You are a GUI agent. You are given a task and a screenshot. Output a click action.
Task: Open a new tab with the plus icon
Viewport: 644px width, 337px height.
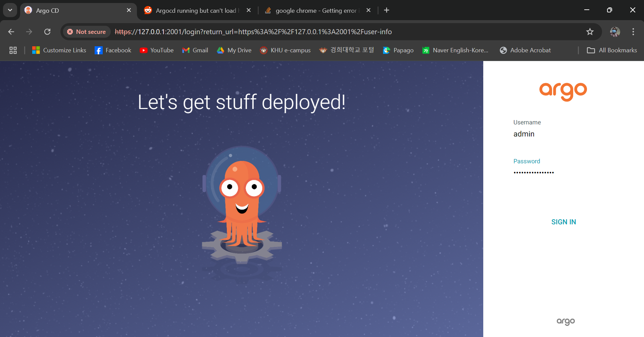pyautogui.click(x=387, y=10)
